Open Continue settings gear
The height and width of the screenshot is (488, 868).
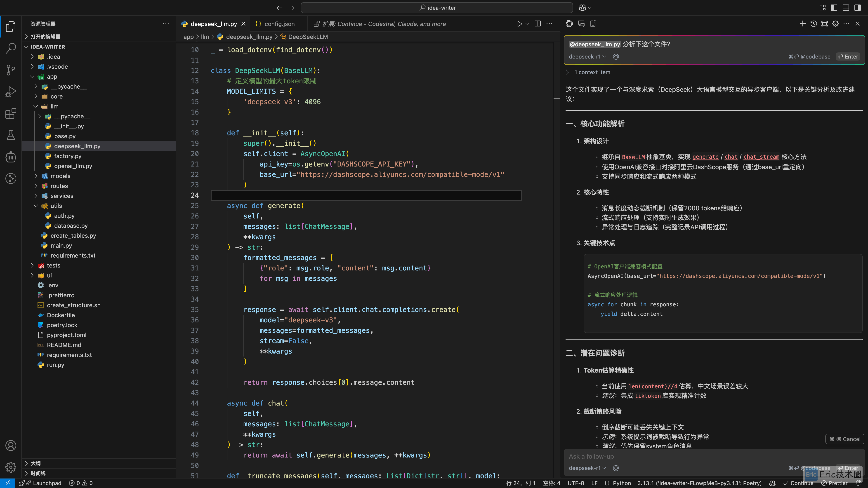click(835, 24)
